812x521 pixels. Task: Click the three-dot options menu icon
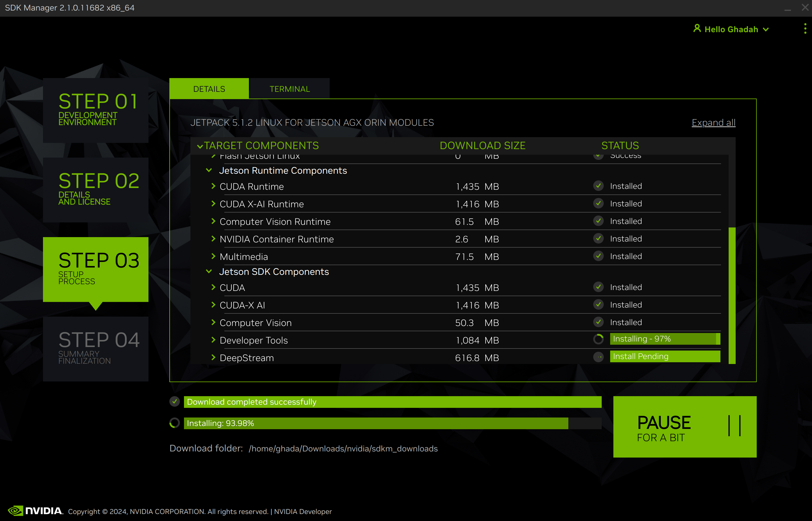click(x=805, y=29)
